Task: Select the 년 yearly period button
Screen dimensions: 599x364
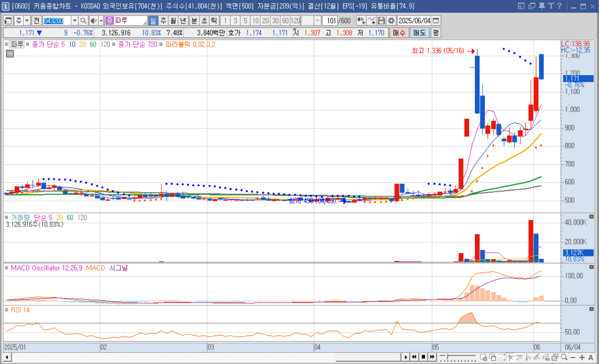Action: click(x=183, y=21)
